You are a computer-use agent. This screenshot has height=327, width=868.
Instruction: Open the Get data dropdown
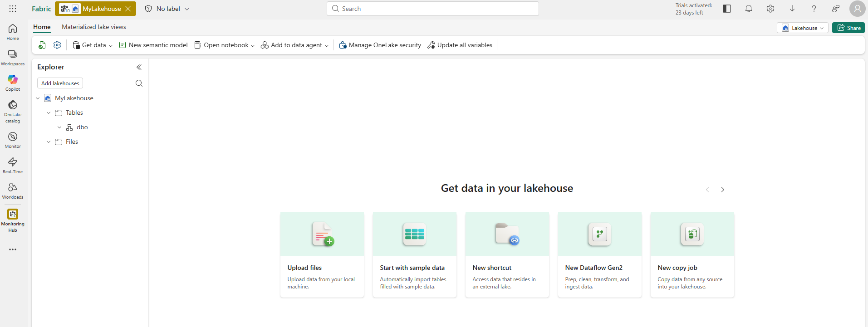tap(93, 45)
